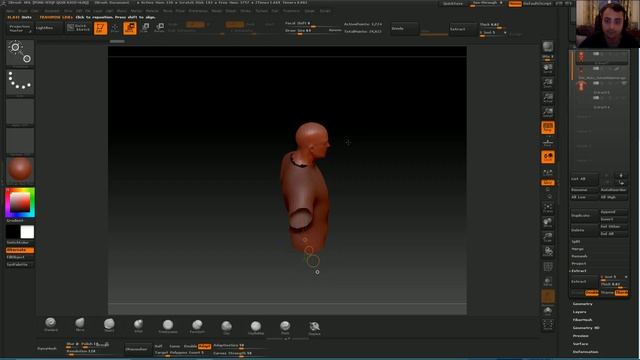
Task: Render with the BPR button
Action: (548, 48)
